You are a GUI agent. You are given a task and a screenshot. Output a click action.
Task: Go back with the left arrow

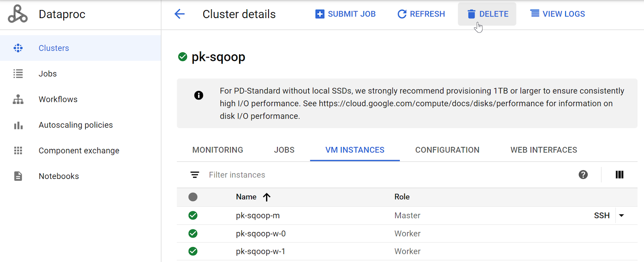tap(180, 14)
